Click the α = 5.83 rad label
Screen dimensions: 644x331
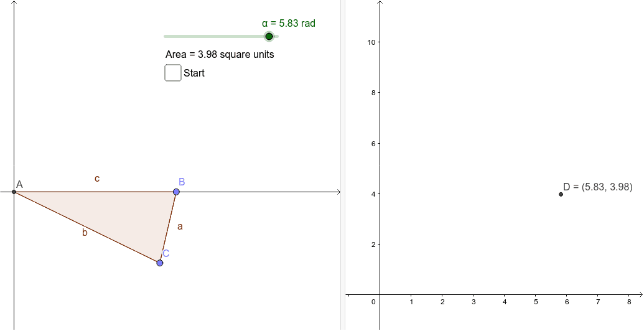pos(289,24)
